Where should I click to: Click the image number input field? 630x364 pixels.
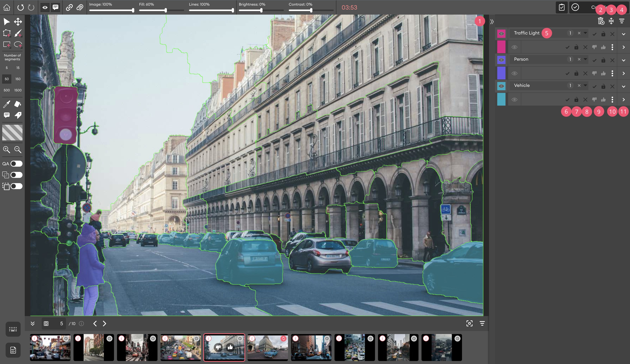point(54,324)
